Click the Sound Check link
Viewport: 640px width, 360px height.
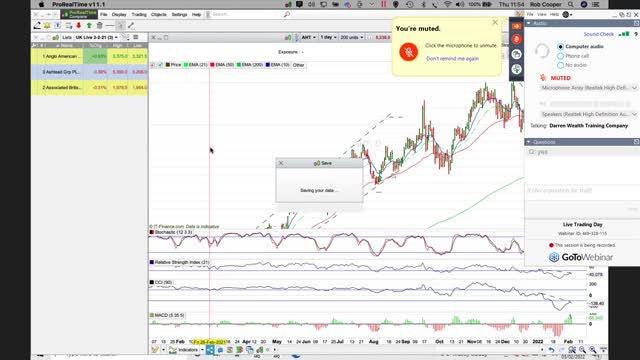598,34
